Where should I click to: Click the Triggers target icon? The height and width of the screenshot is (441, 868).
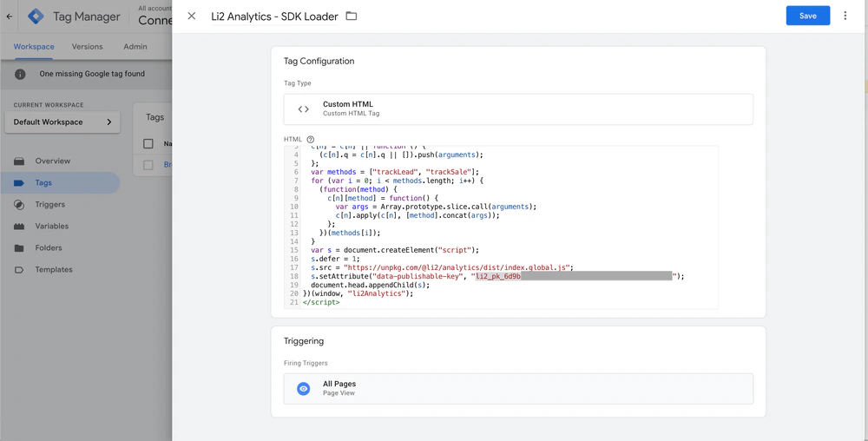coord(19,204)
